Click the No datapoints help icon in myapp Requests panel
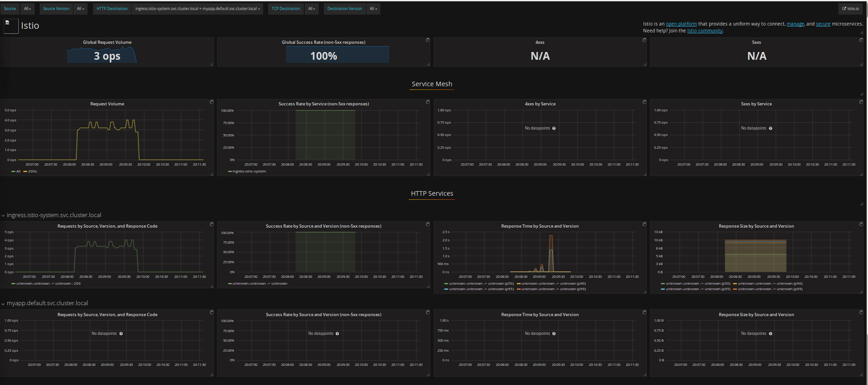Viewport: 868px width, 385px height. pyautogui.click(x=121, y=333)
